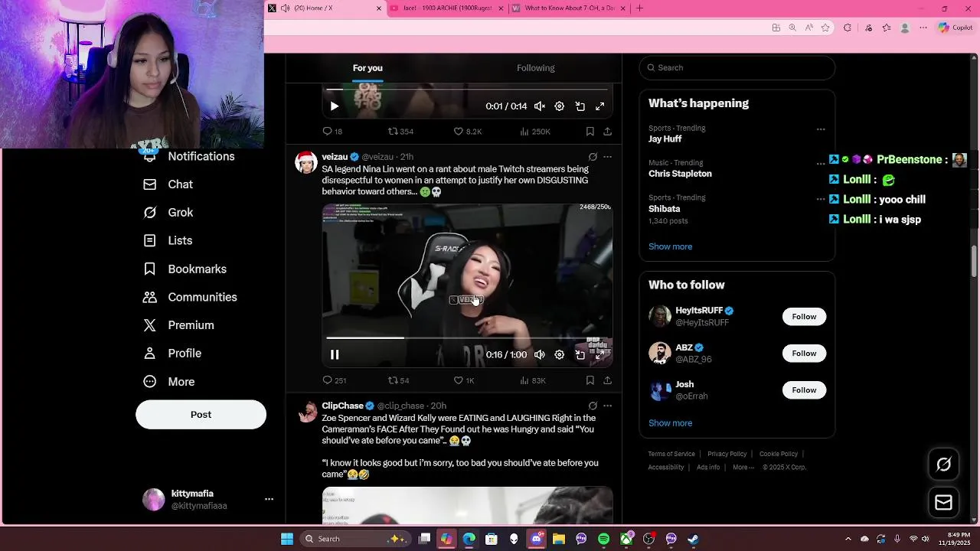
Task: Follow ABZ
Action: pyautogui.click(x=804, y=354)
